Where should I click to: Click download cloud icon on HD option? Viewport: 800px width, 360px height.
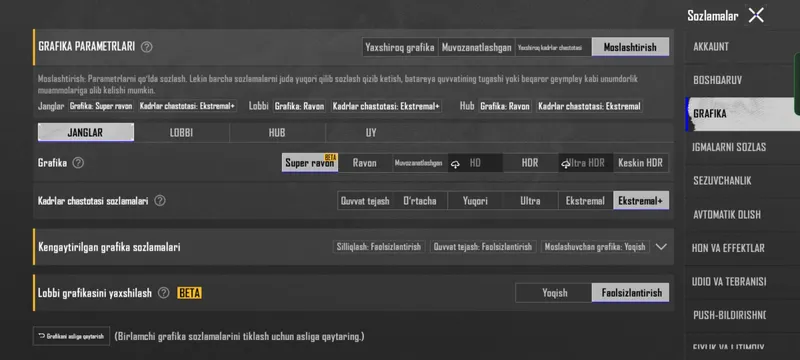tap(455, 164)
